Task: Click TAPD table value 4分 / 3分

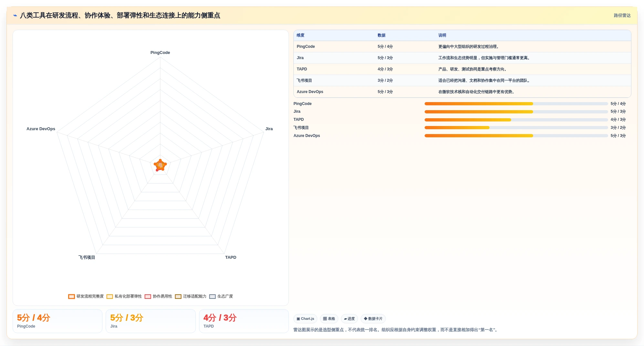Action: (385, 69)
